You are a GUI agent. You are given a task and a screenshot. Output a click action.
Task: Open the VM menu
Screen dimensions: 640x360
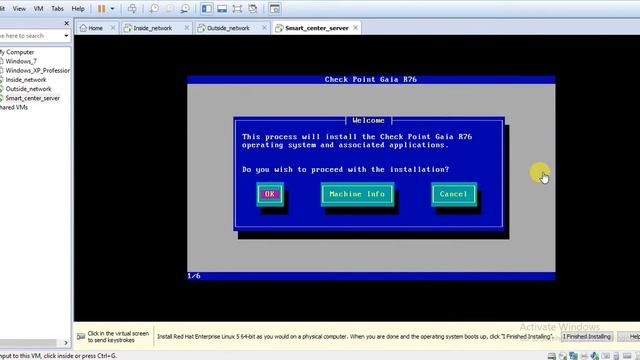[x=38, y=8]
